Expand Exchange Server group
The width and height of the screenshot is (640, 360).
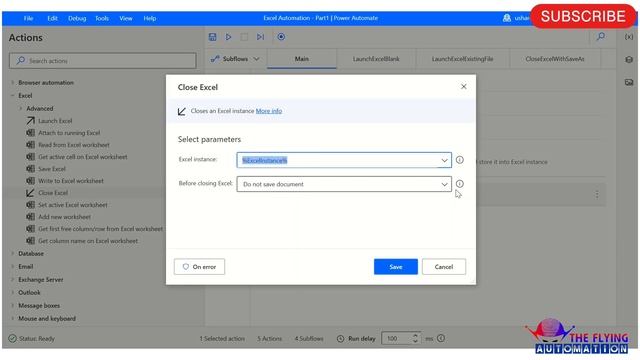[x=13, y=280]
